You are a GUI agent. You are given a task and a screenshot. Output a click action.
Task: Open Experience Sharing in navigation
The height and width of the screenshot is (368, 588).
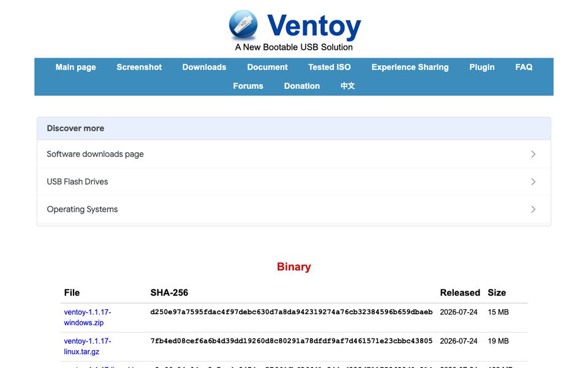410,67
